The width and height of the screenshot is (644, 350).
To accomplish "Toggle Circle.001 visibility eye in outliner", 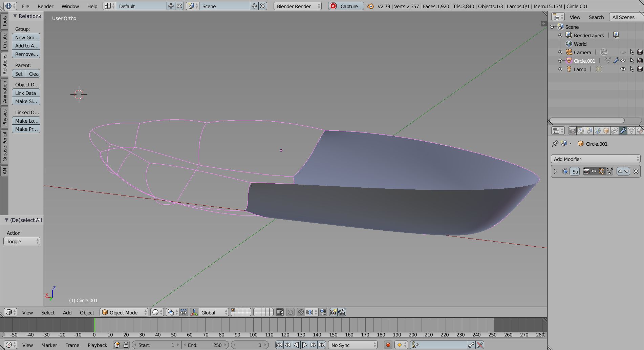I will (623, 61).
